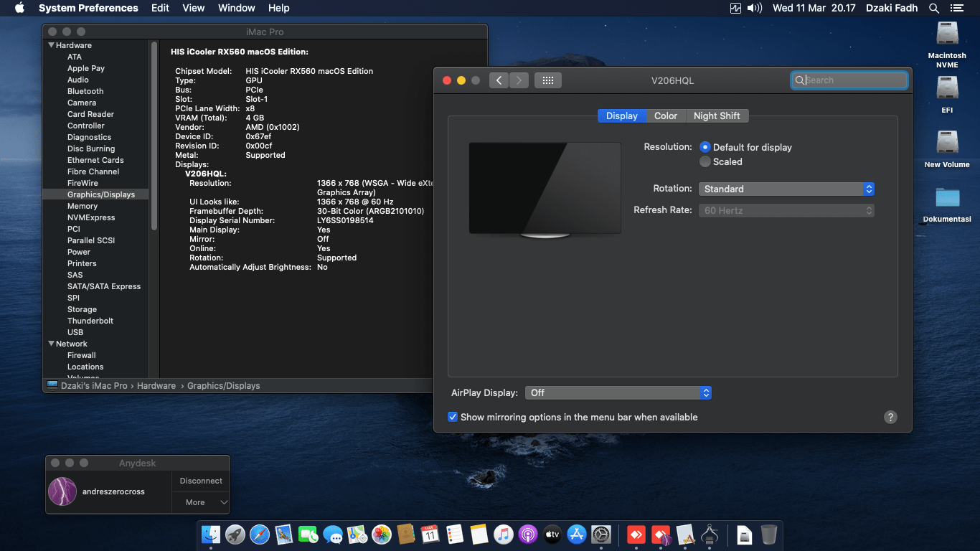Open the Podcasts app

tap(527, 534)
